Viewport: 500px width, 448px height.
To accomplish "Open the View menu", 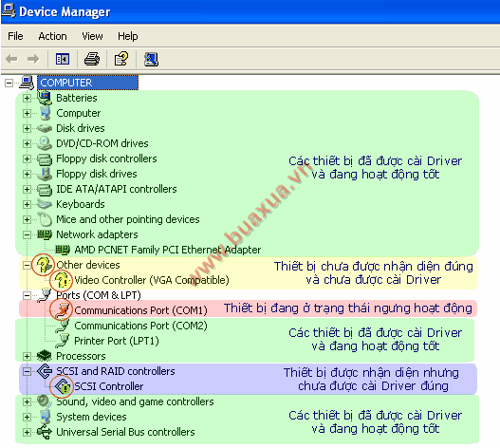I will click(x=92, y=36).
